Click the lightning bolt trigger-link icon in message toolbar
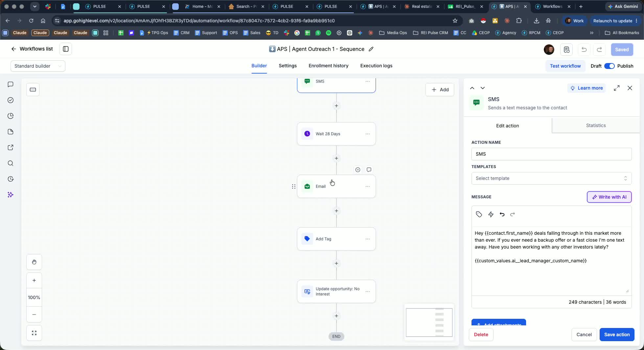The height and width of the screenshot is (350, 644). (x=491, y=214)
